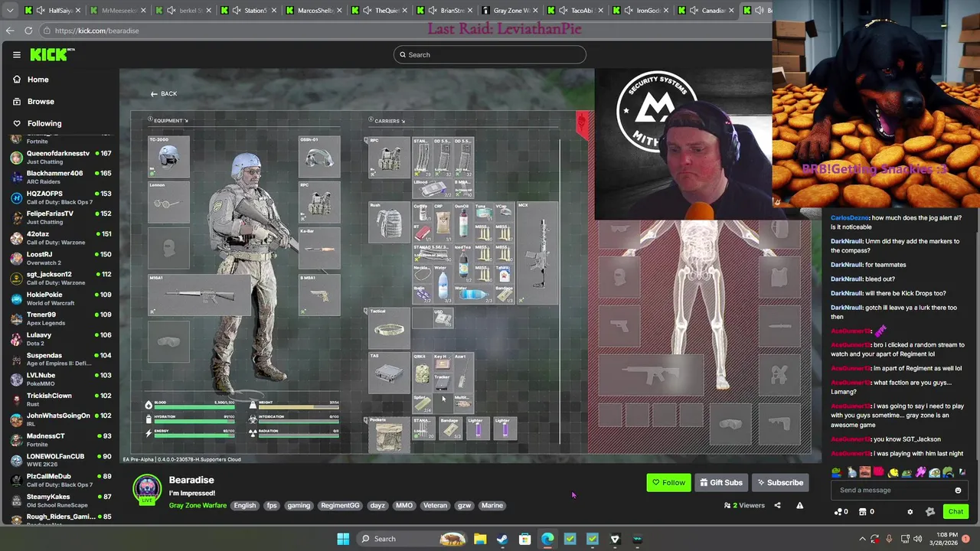980x551 pixels.
Task: Close the Station5 tab
Action: click(275, 11)
